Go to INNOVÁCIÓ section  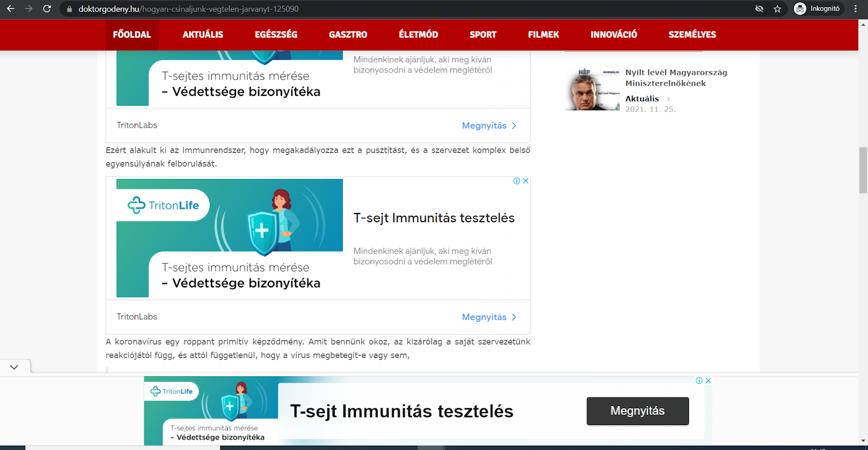614,35
